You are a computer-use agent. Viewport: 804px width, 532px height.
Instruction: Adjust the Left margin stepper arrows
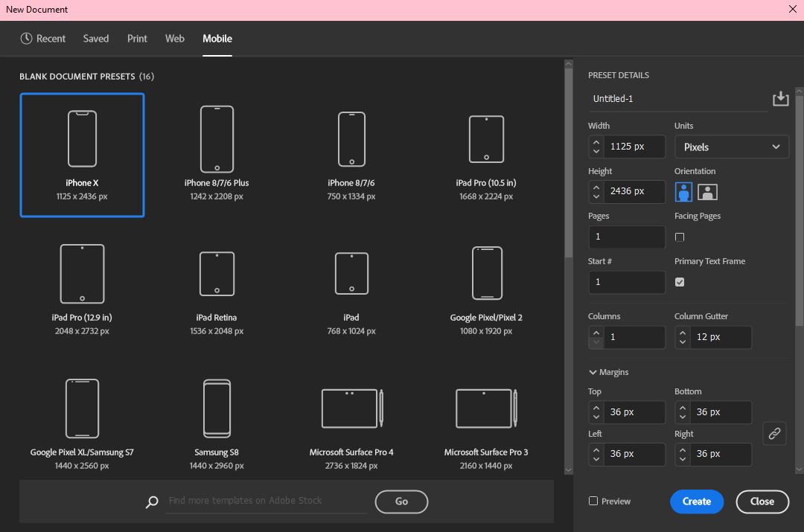(x=596, y=454)
